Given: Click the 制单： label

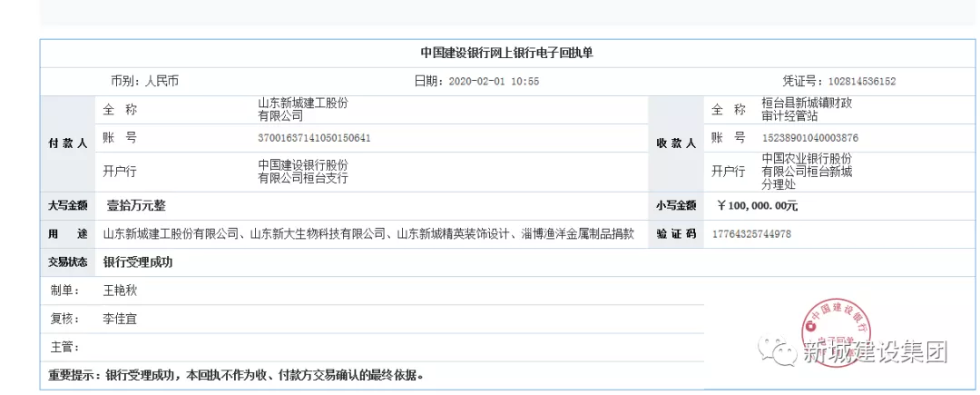Looking at the screenshot, I should pos(65,291).
